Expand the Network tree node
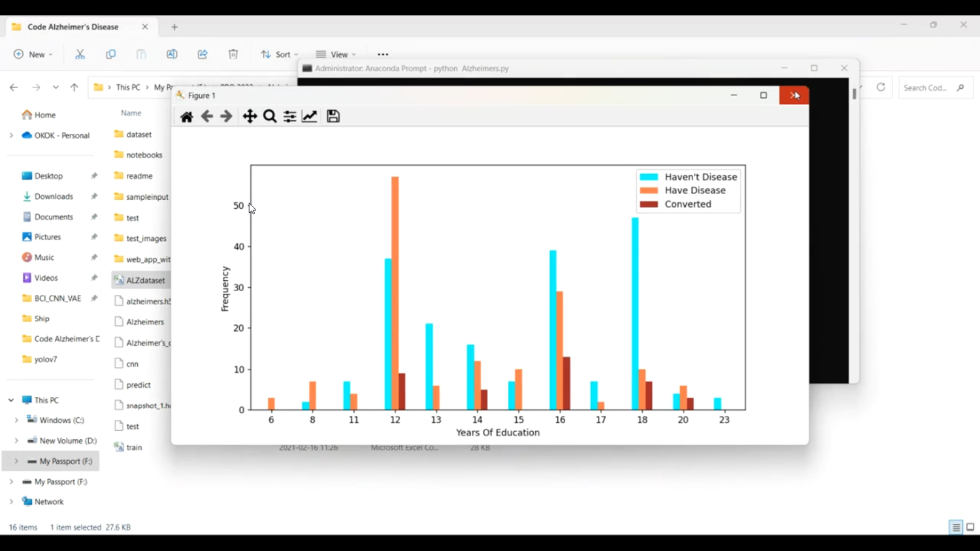Viewport: 980px width, 551px height. tap(11, 502)
